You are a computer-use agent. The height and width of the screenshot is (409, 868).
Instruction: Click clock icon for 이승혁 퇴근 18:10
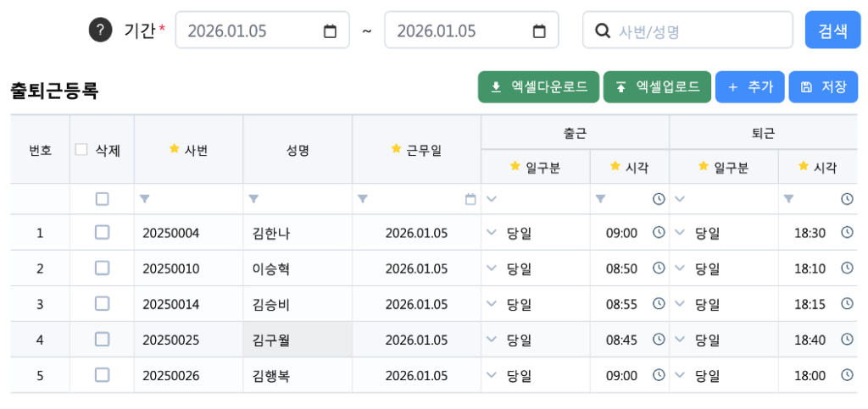tap(847, 268)
